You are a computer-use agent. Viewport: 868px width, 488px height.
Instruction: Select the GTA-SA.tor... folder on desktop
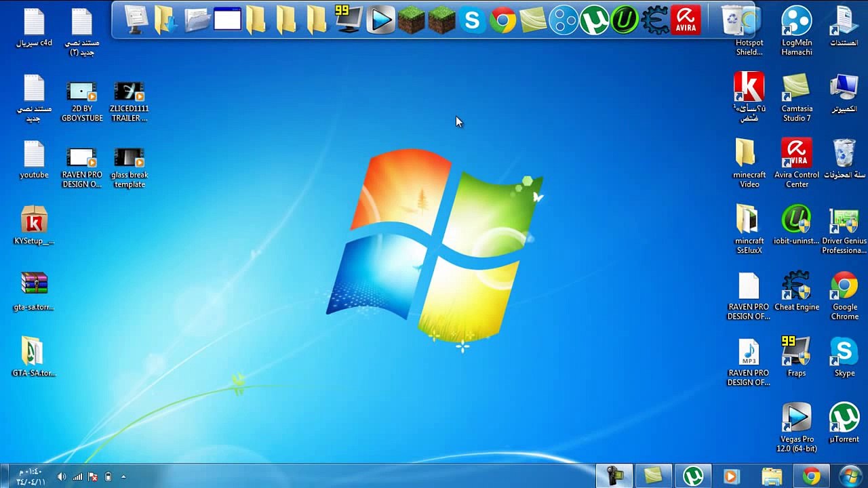[x=34, y=357]
